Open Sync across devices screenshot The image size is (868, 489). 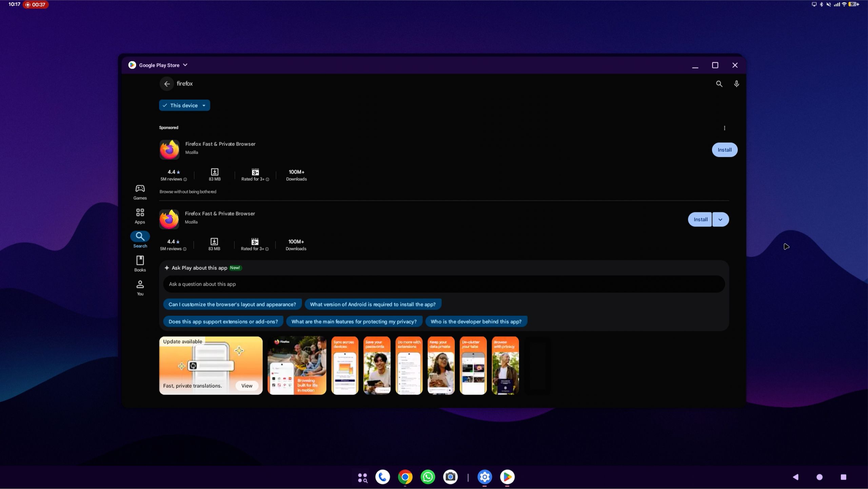344,365
